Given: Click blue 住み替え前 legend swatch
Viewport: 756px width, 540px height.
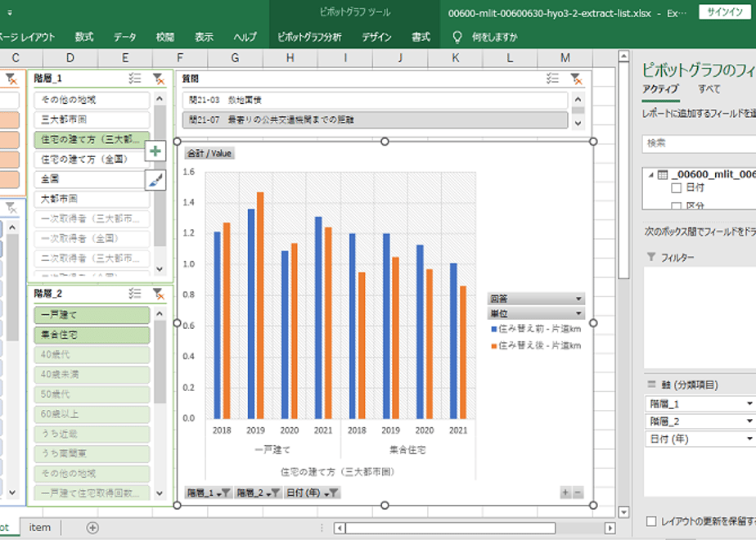Looking at the screenshot, I should 493,329.
